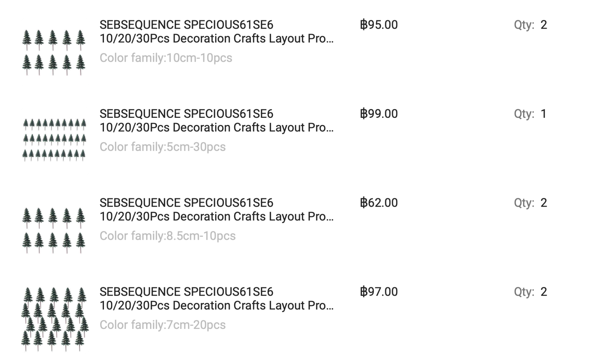Click the ฿97.00 price
Viewport: 613px width, 364px height.
[x=379, y=292]
